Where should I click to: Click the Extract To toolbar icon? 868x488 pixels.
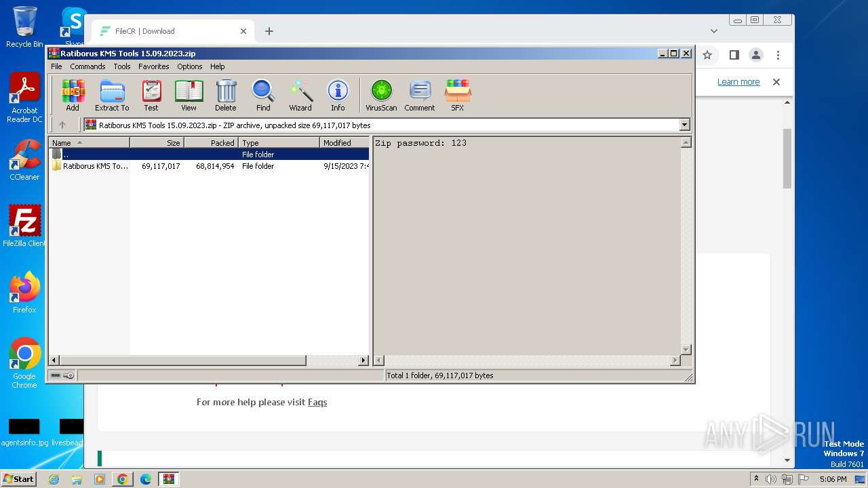(112, 95)
